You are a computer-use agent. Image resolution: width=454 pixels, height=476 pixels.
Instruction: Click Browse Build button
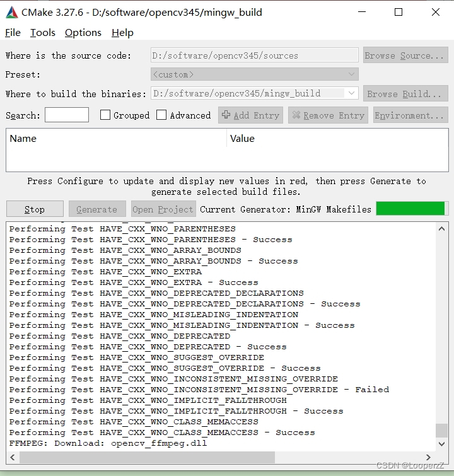click(405, 93)
